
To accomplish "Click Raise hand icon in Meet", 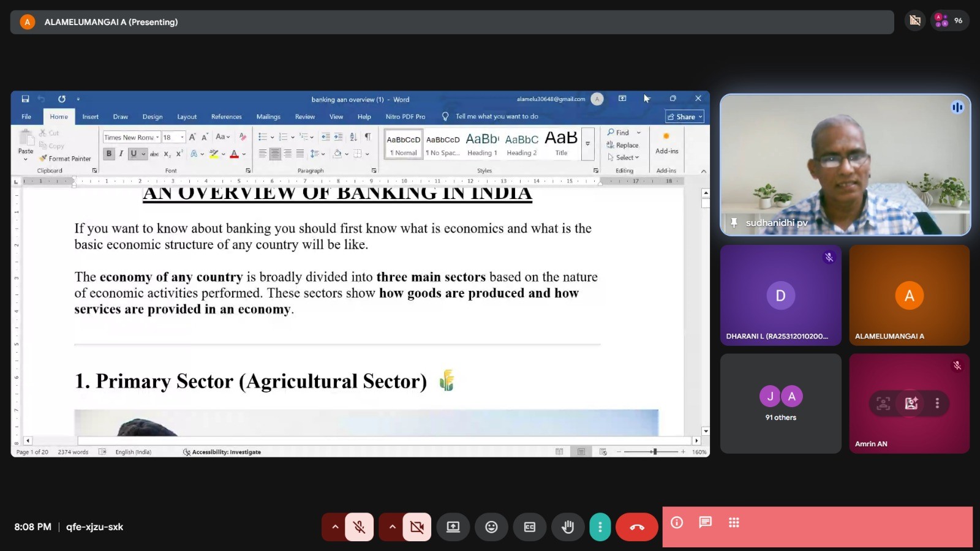I will click(568, 527).
